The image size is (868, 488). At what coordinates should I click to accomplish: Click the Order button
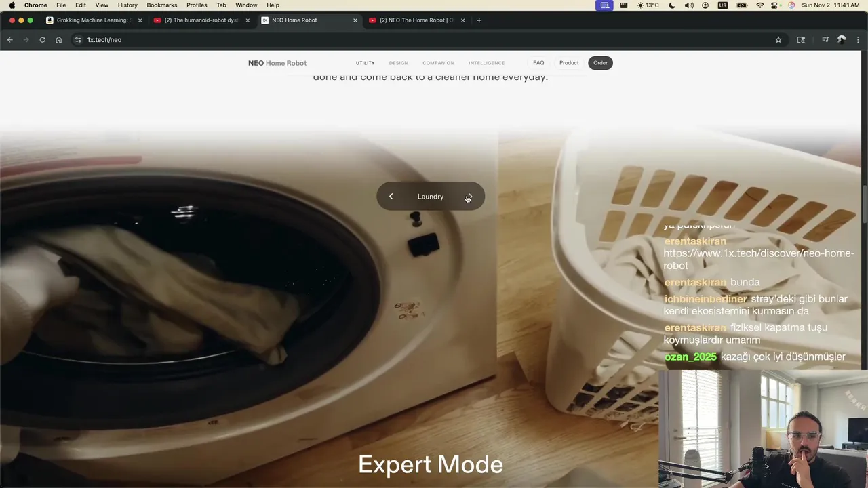click(600, 63)
